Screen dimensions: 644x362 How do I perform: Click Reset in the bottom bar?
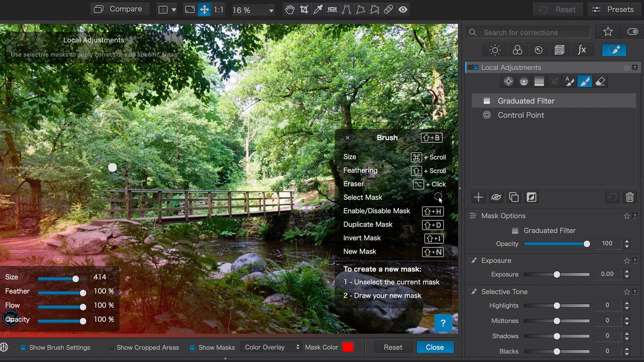point(393,347)
